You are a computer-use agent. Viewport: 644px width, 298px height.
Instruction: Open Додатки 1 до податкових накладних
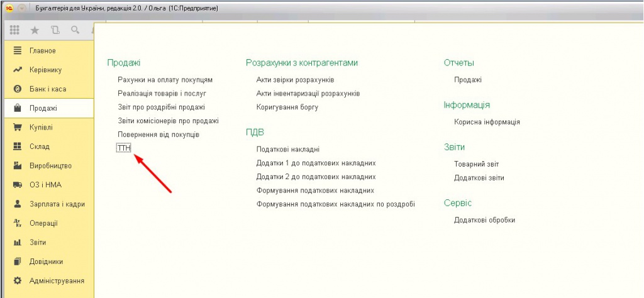(316, 163)
